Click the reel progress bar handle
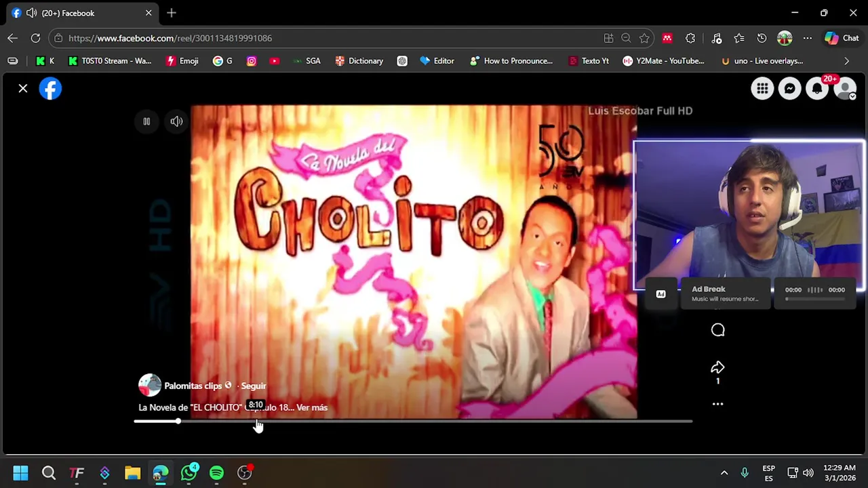Viewport: 868px width, 488px height. [178, 422]
